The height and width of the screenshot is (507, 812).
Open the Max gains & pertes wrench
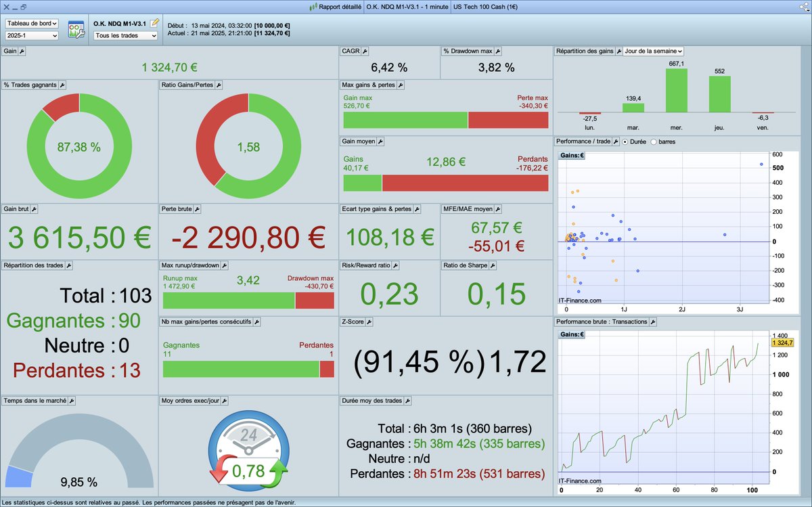click(401, 85)
